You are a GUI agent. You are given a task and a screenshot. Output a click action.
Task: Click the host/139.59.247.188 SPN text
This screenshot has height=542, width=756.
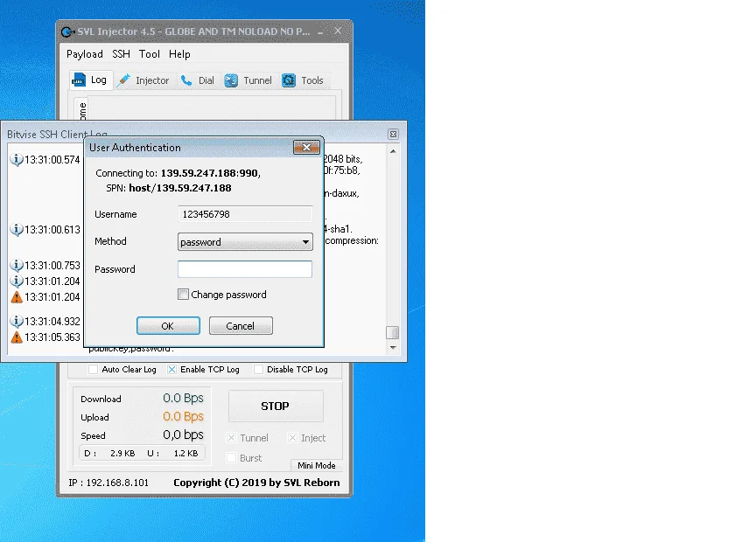point(180,188)
